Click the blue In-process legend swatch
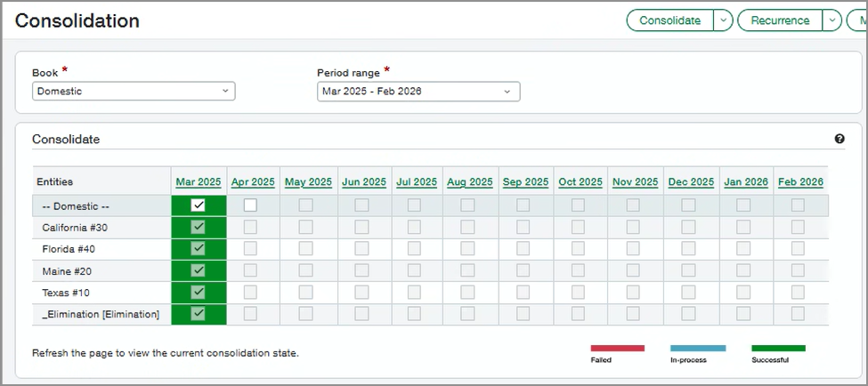Viewport: 868px width, 386px height. click(x=698, y=349)
